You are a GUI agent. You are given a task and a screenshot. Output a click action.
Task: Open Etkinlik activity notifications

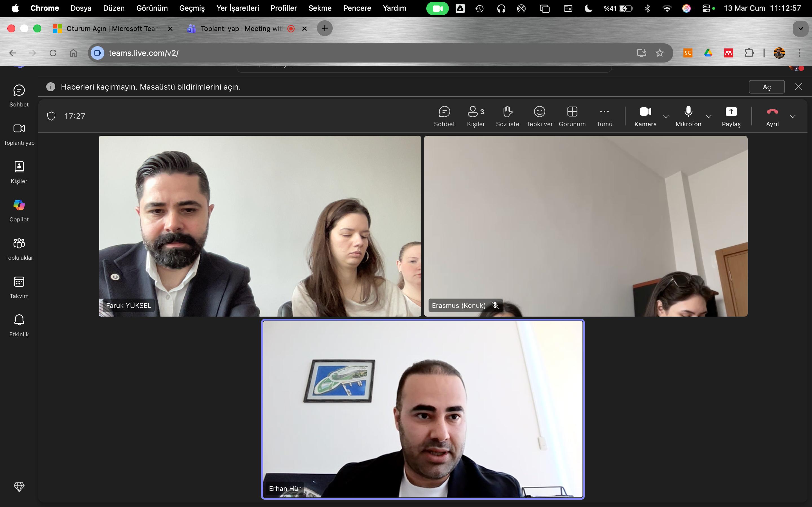click(19, 325)
